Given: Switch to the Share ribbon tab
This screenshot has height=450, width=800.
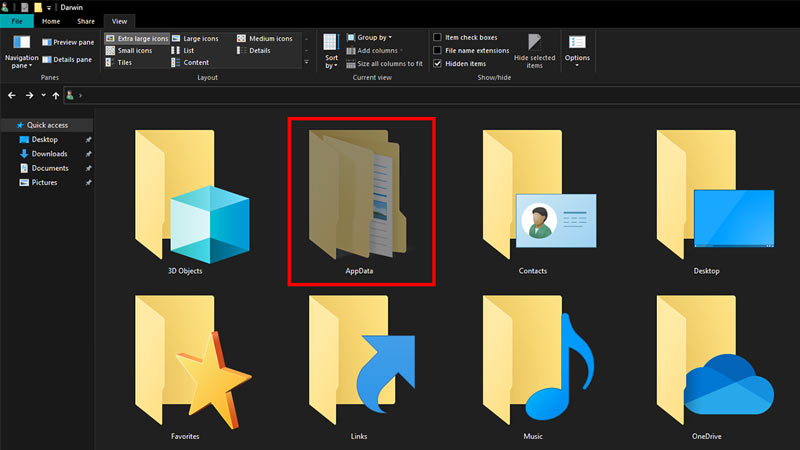Looking at the screenshot, I should (86, 21).
